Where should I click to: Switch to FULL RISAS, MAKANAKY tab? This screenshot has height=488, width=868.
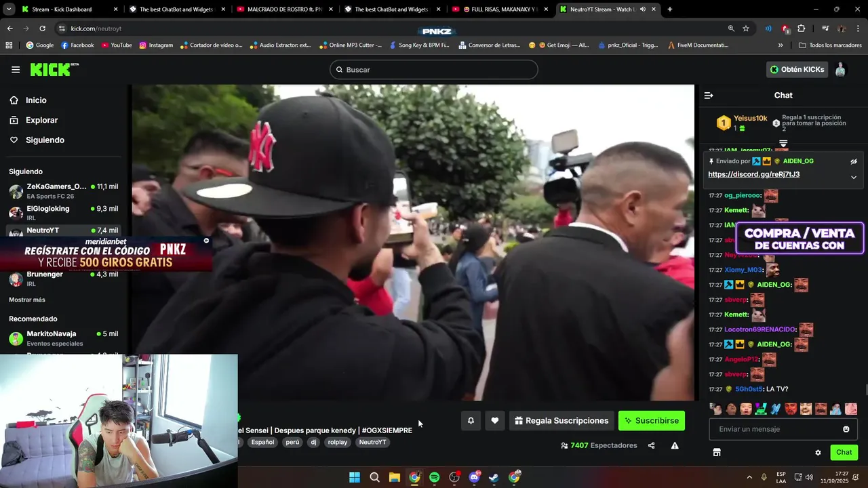tap(499, 9)
